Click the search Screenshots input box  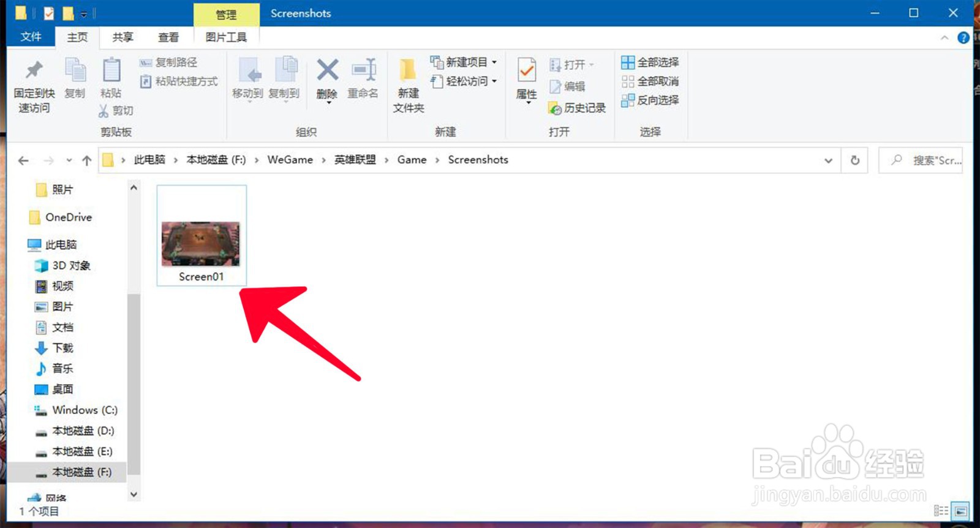click(921, 160)
